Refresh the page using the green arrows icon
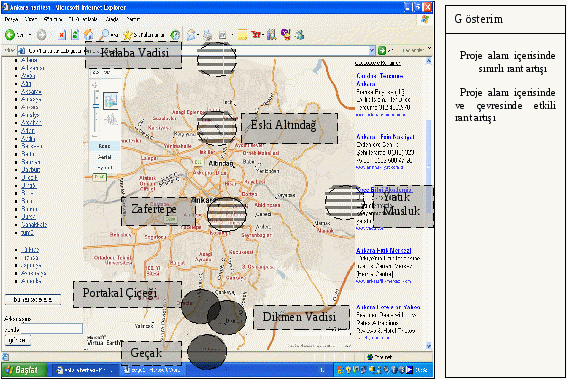567x379 pixels. pos(75,35)
